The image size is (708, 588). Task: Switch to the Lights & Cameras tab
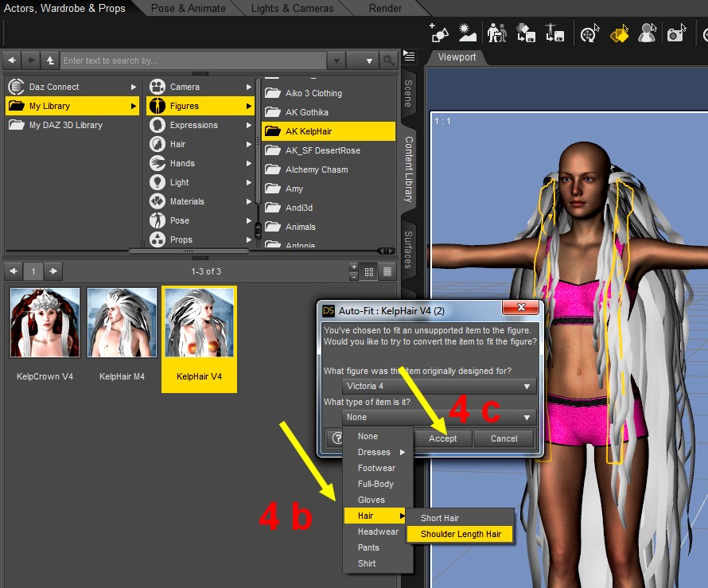pos(292,8)
